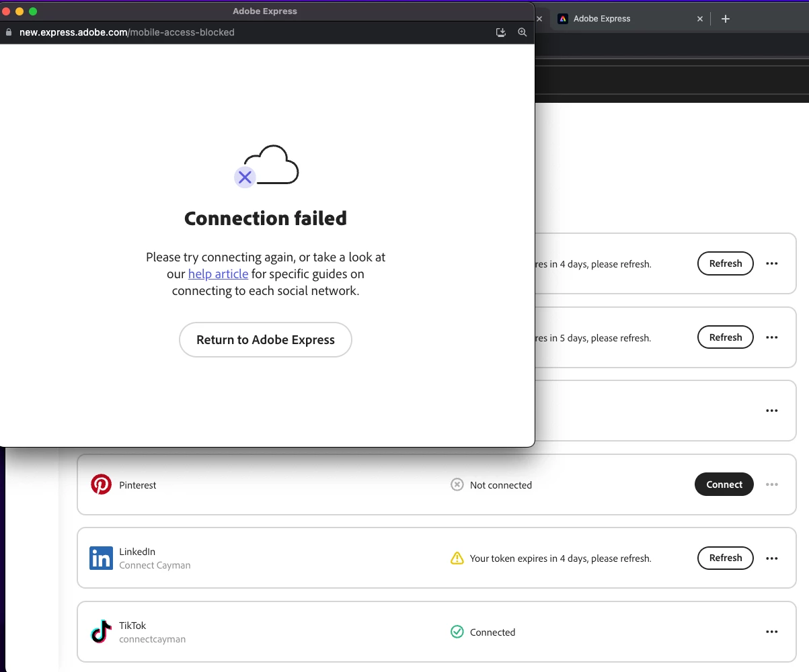Image resolution: width=809 pixels, height=672 pixels.
Task: Open more options for Pinterest row
Action: (772, 485)
